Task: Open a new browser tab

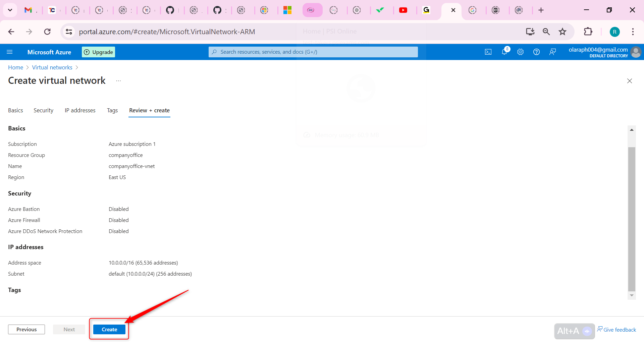Action: 541,10
